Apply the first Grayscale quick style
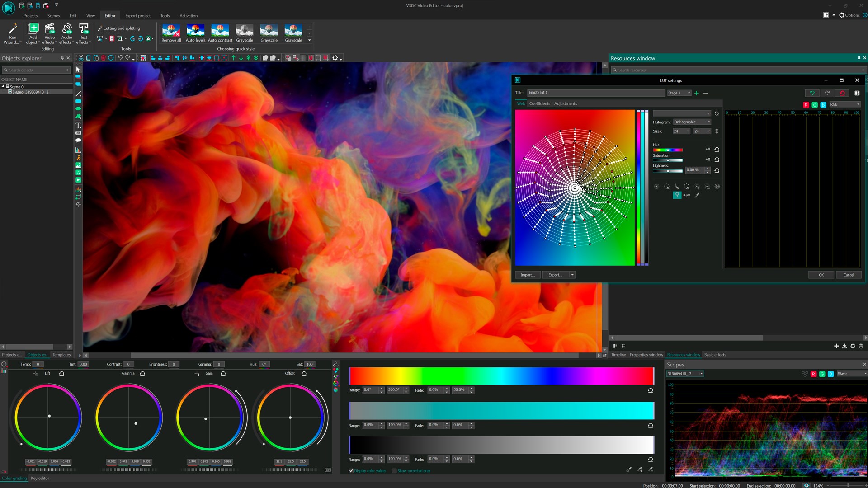Viewport: 868px width, 488px height. (x=245, y=33)
